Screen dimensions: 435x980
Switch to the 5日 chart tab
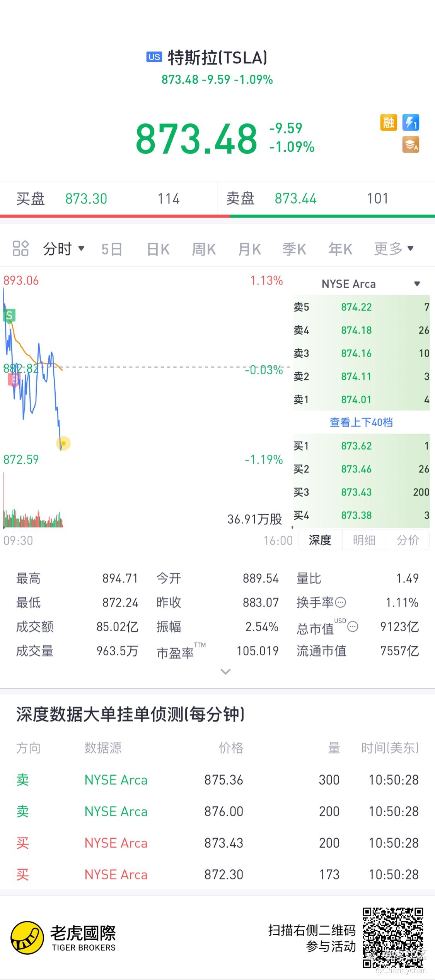pos(112,249)
